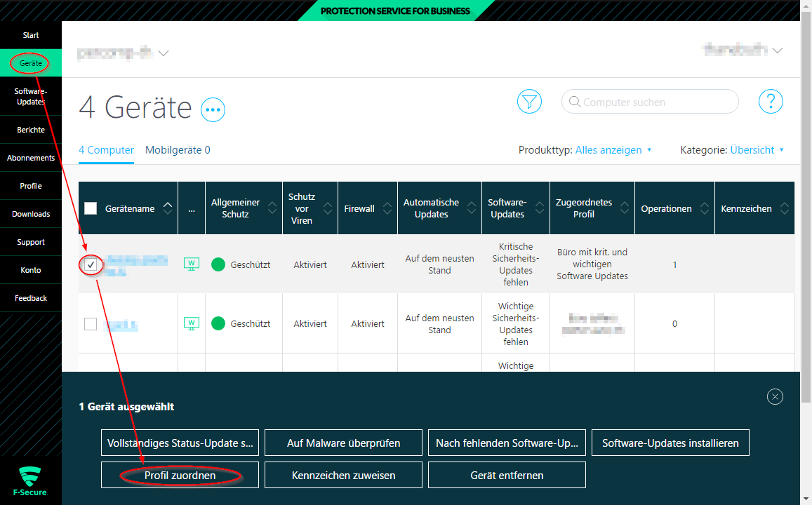The width and height of the screenshot is (812, 505).
Task: Sort by Firewall column
Action: (x=387, y=208)
